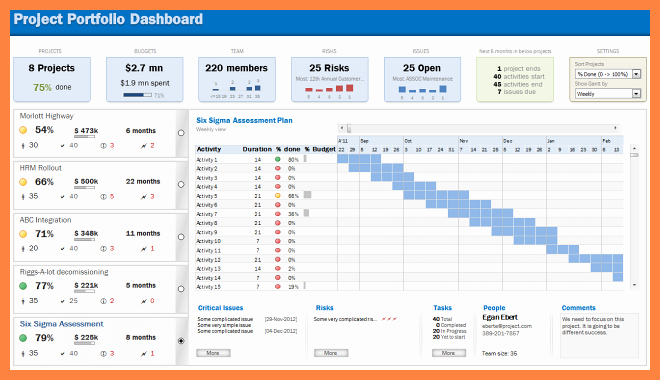Click the issues icon for HRM Rollout

104,197
